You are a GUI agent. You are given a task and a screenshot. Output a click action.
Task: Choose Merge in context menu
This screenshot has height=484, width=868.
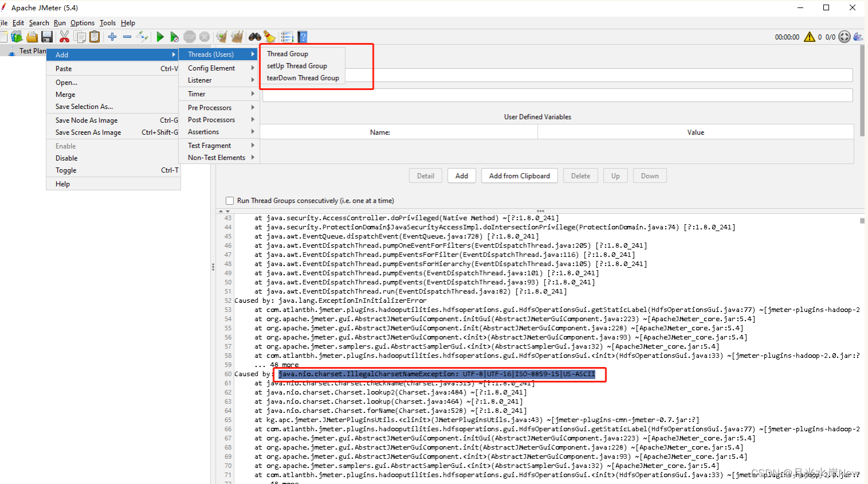(x=114, y=95)
